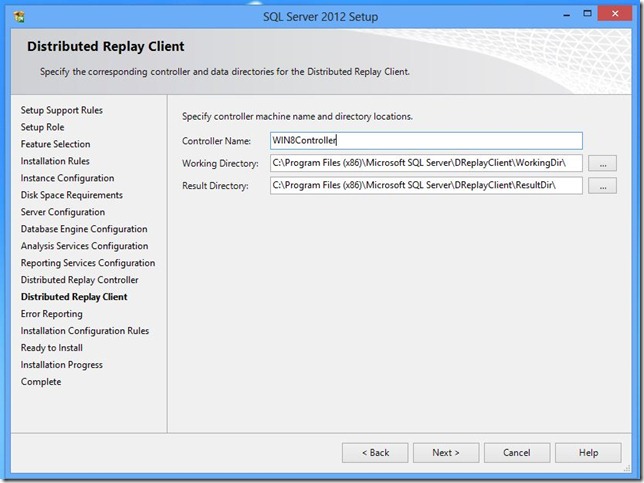Click inside the Working Directory path field
The height and width of the screenshot is (483, 644).
[426, 163]
